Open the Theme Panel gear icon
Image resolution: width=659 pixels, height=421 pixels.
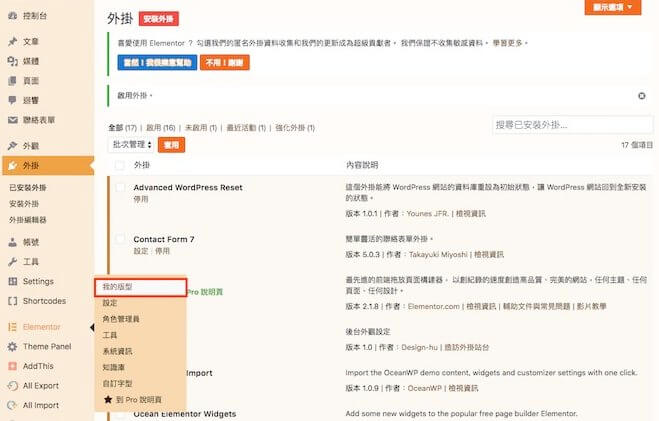point(11,346)
